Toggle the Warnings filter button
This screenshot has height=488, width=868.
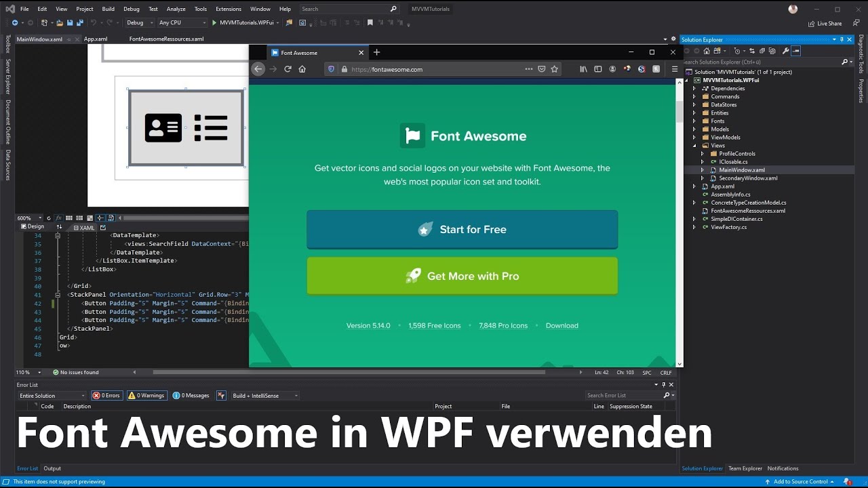(146, 395)
